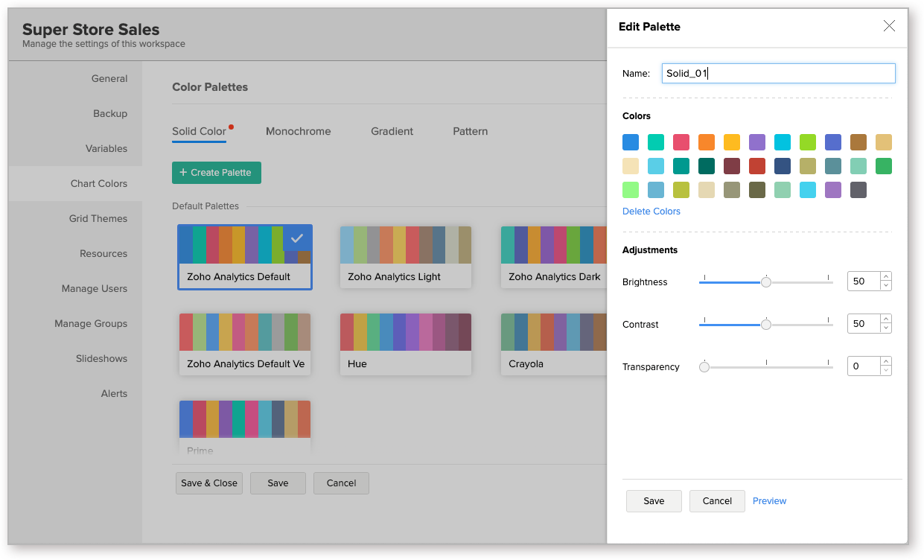
Task: Click Cancel in the workspace settings footer
Action: coord(341,483)
